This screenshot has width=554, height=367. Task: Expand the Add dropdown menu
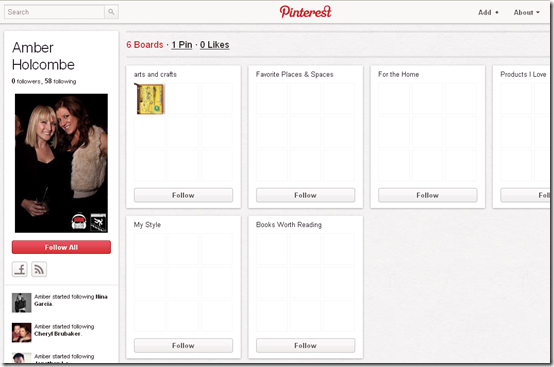click(x=488, y=12)
